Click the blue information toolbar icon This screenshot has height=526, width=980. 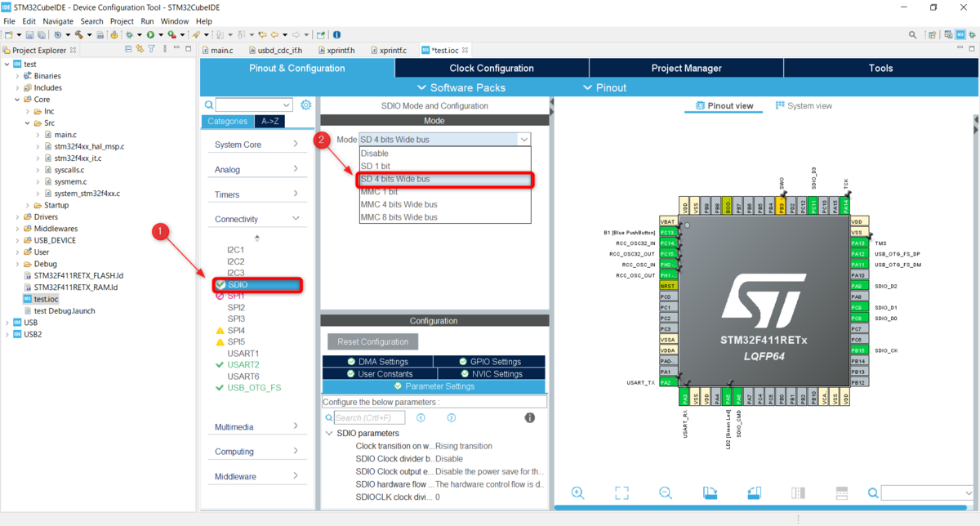tap(336, 34)
